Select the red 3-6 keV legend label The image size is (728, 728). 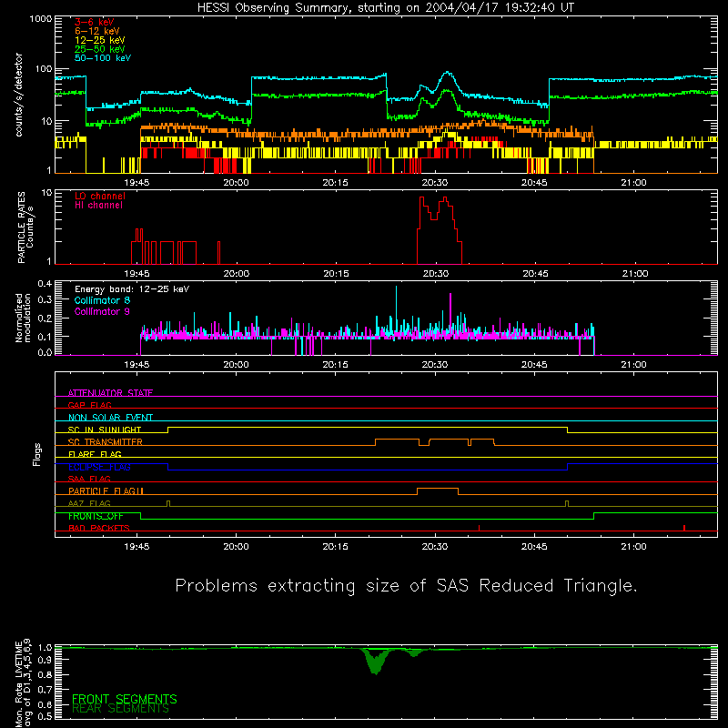click(x=95, y=22)
